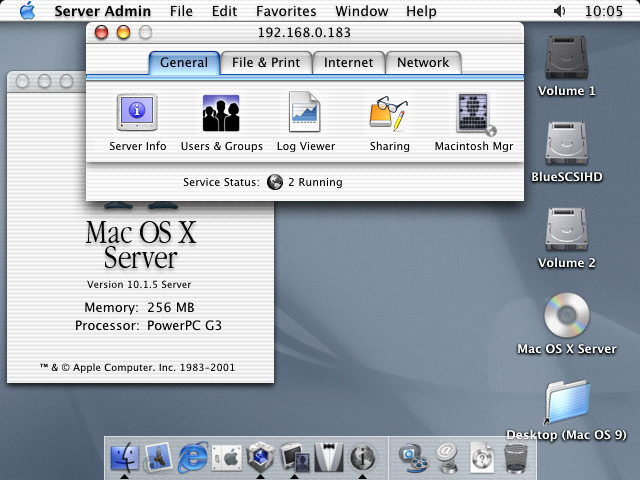This screenshot has height=480, width=640.
Task: Open the Edit menu
Action: [x=224, y=11]
